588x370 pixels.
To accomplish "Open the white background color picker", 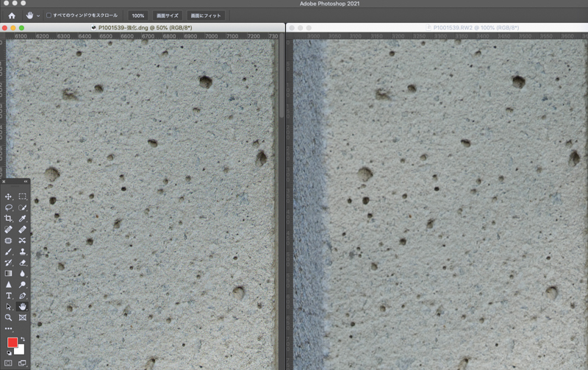I will [x=21, y=350].
